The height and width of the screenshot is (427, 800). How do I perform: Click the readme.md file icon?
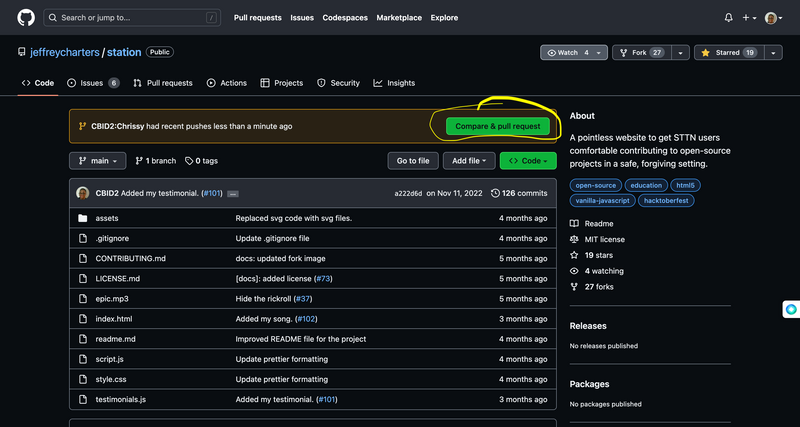click(x=83, y=339)
